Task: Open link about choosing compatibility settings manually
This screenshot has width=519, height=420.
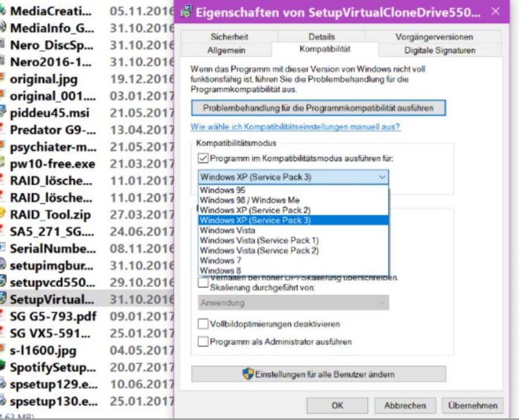Action: click(295, 127)
